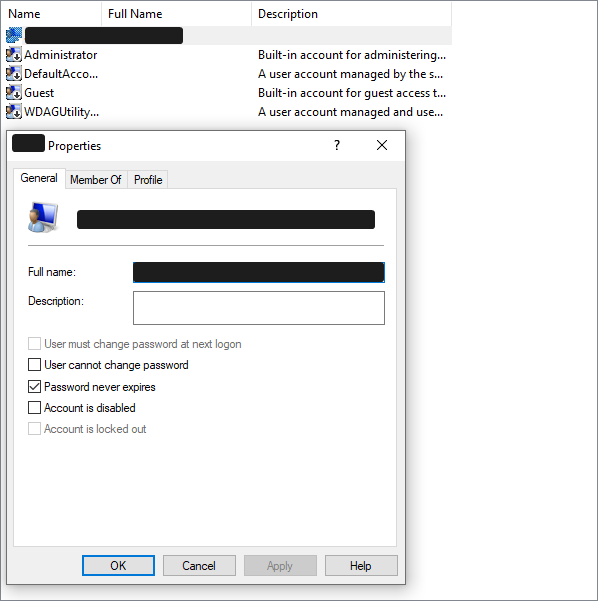
Task: Toggle User must change password at next logon
Action: 34,344
